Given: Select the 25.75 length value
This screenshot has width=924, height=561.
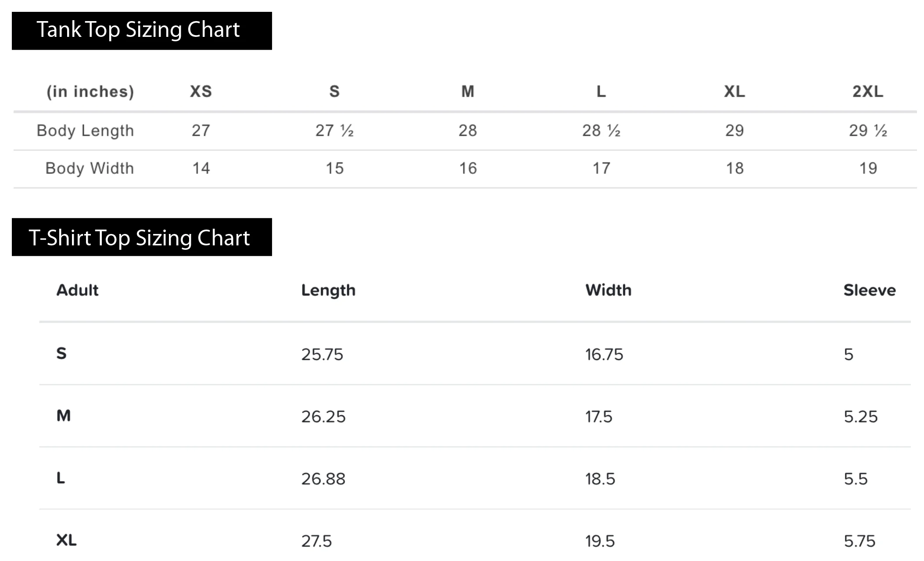Looking at the screenshot, I should coord(322,354).
